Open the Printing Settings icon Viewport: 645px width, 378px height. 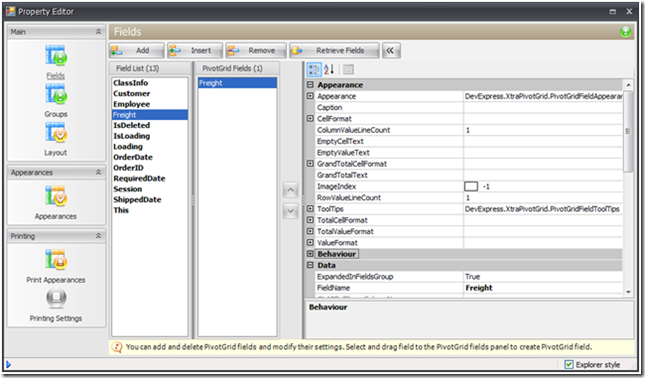(x=56, y=298)
